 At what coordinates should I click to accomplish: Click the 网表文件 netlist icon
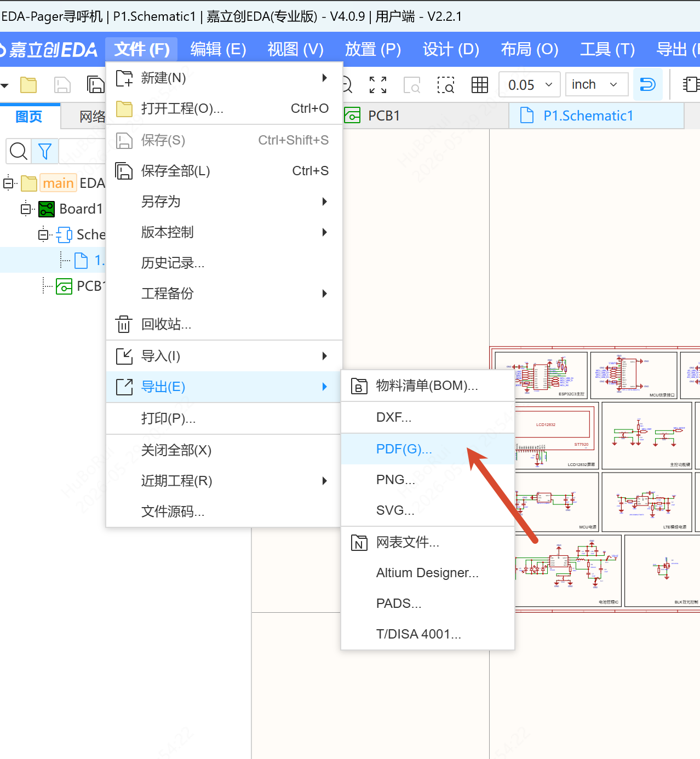pos(359,542)
